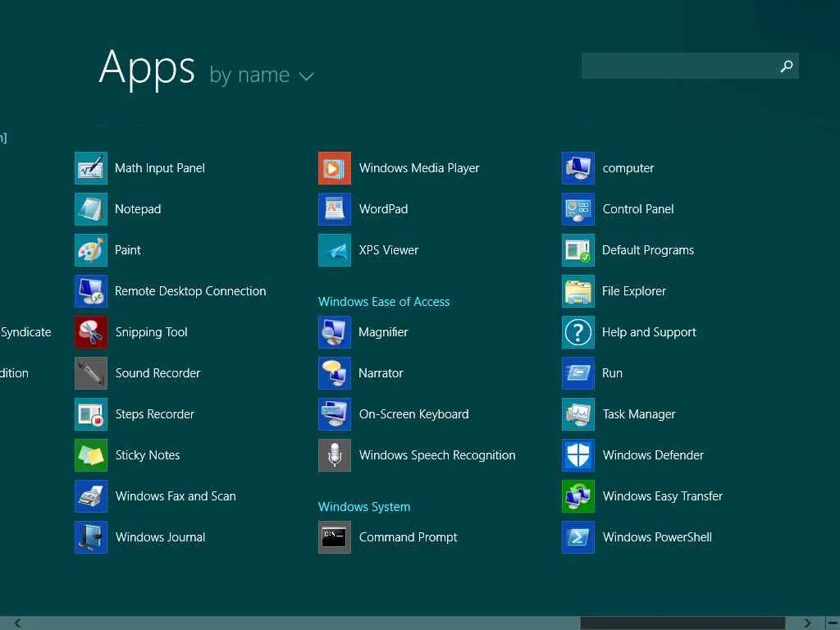Image resolution: width=840 pixels, height=630 pixels.
Task: Select the 'Windows System' group heading
Action: 364,507
